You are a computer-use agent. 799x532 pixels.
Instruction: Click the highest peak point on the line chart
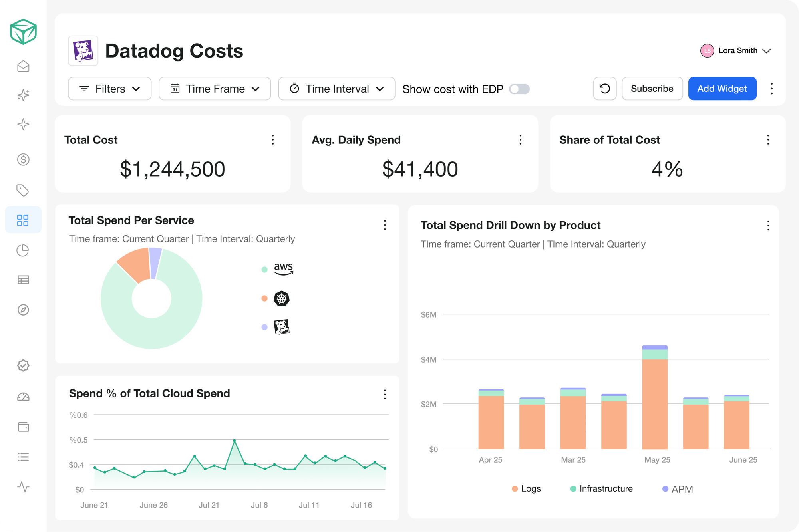click(235, 441)
